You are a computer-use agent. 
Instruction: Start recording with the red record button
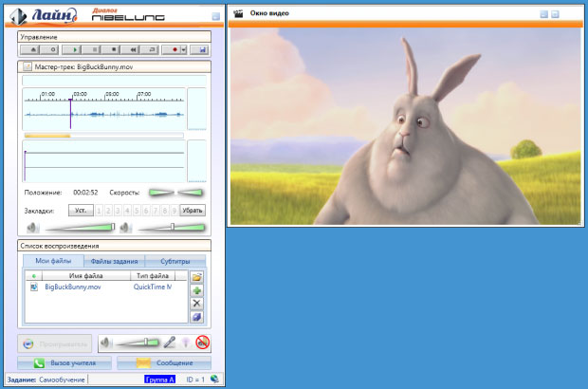pos(172,50)
